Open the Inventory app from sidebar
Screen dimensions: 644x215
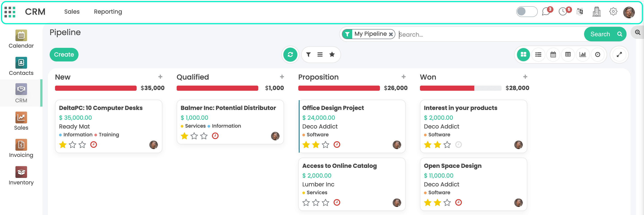tap(21, 176)
